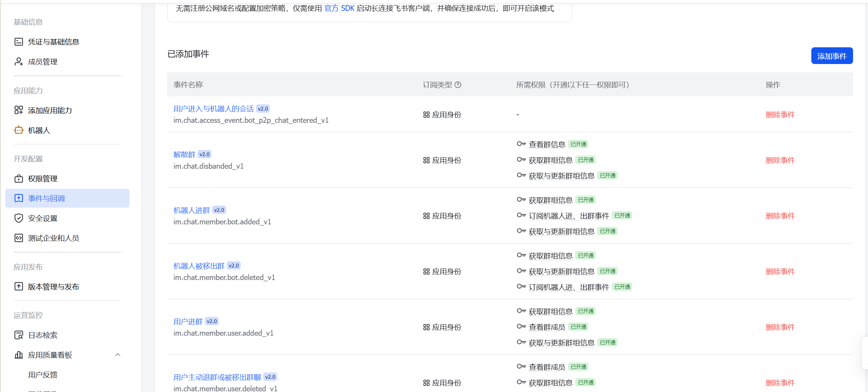
Task: Select 用户反馈 in the sidebar
Action: pos(43,375)
